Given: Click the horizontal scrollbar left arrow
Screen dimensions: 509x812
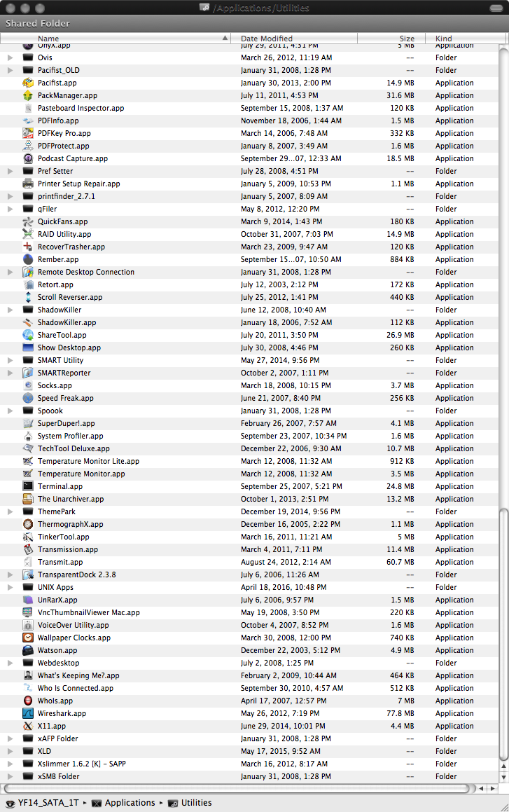Looking at the screenshot, I should point(482,788).
